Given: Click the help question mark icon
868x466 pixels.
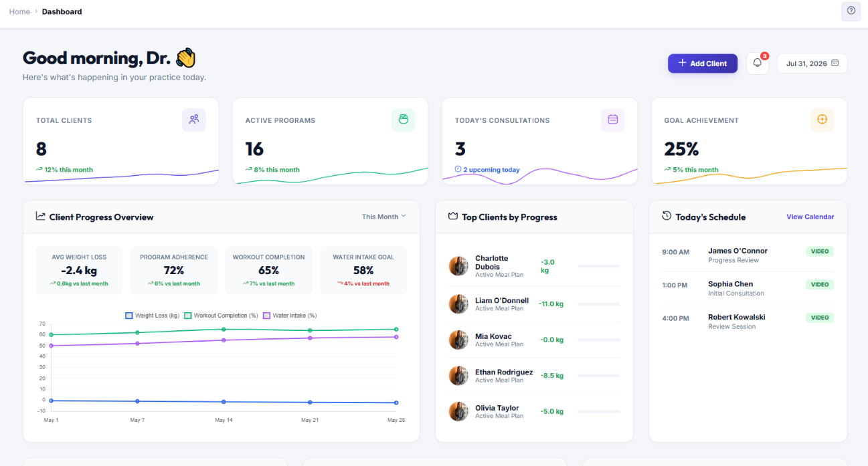Looking at the screenshot, I should pyautogui.click(x=851, y=11).
